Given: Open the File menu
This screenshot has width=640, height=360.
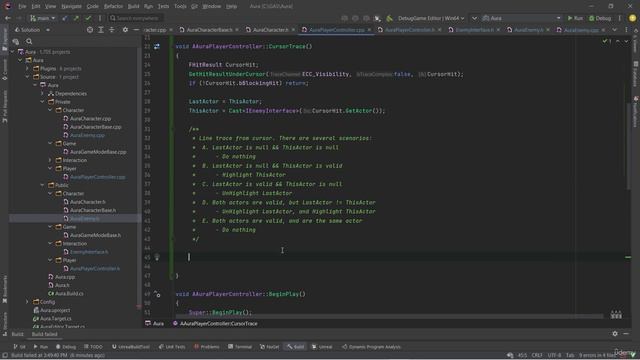Looking at the screenshot, I should 22,6.
